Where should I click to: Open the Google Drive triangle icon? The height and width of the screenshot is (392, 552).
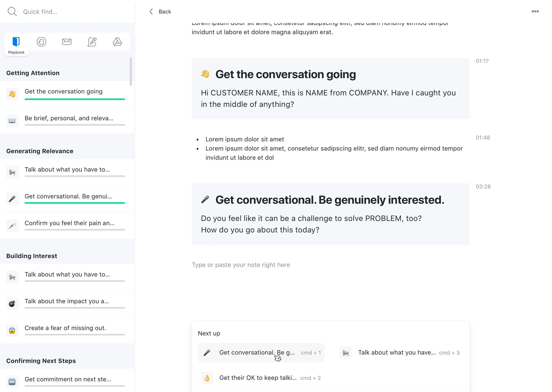(117, 42)
